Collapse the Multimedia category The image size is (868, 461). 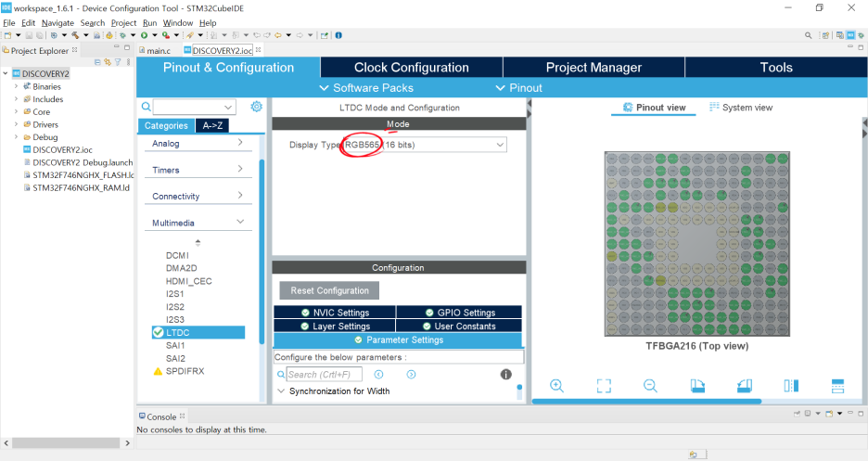pyautogui.click(x=240, y=222)
